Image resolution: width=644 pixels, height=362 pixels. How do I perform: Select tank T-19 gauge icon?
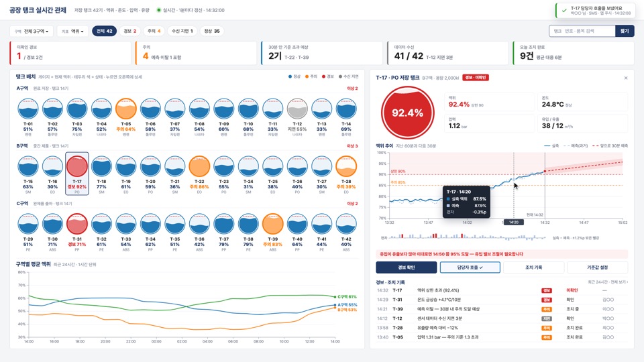(x=125, y=166)
